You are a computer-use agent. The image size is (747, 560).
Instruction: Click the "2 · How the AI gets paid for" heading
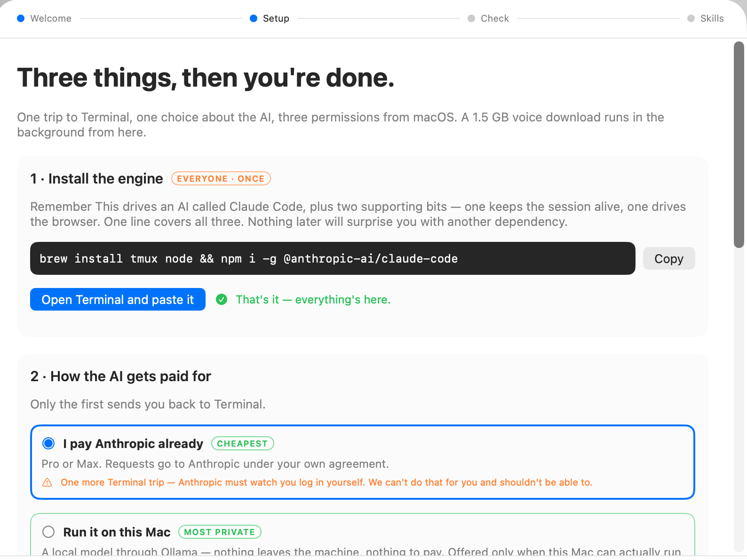coord(121,376)
